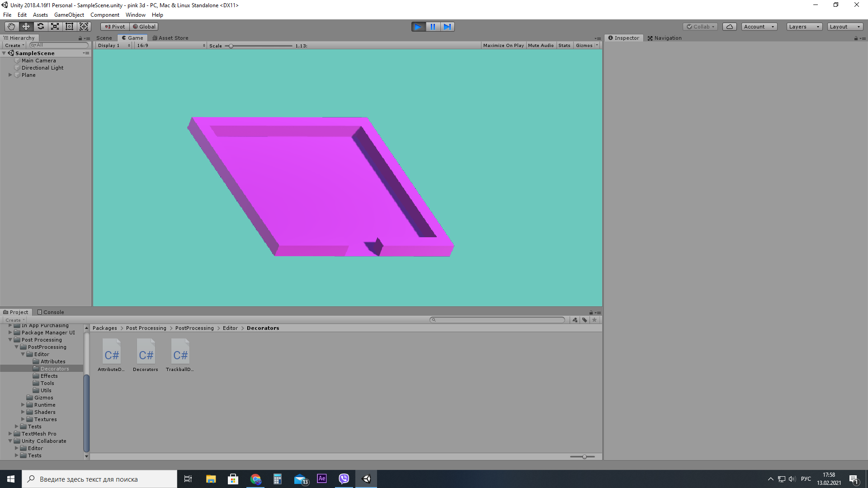This screenshot has width=868, height=488.
Task: Open the Layers dropdown
Action: click(804, 27)
